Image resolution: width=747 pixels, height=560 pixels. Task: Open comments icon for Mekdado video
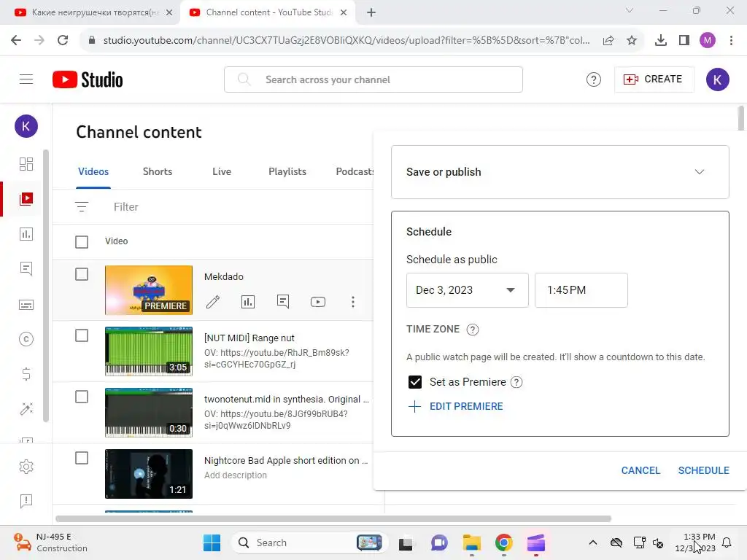pyautogui.click(x=283, y=302)
